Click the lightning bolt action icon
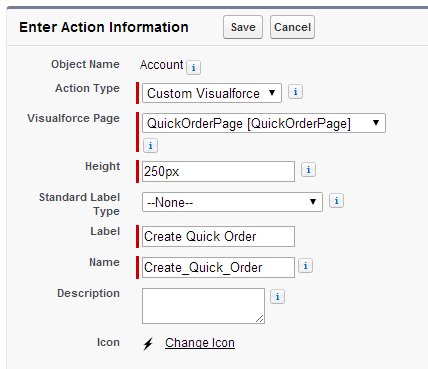 coord(148,344)
